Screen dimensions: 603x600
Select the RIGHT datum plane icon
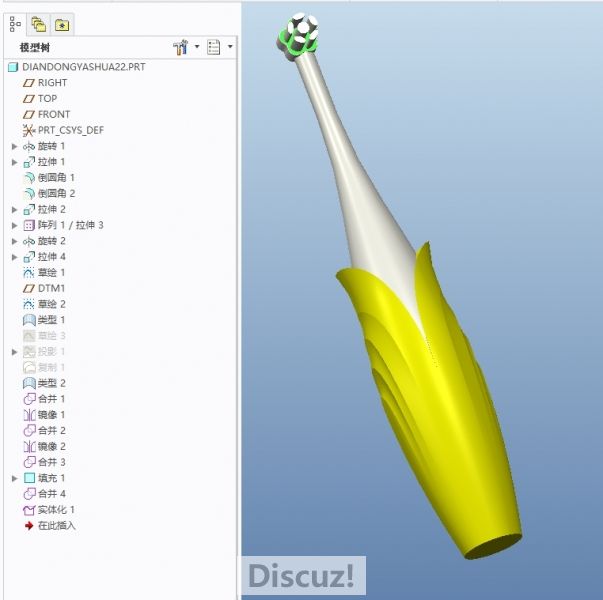pyautogui.click(x=29, y=83)
